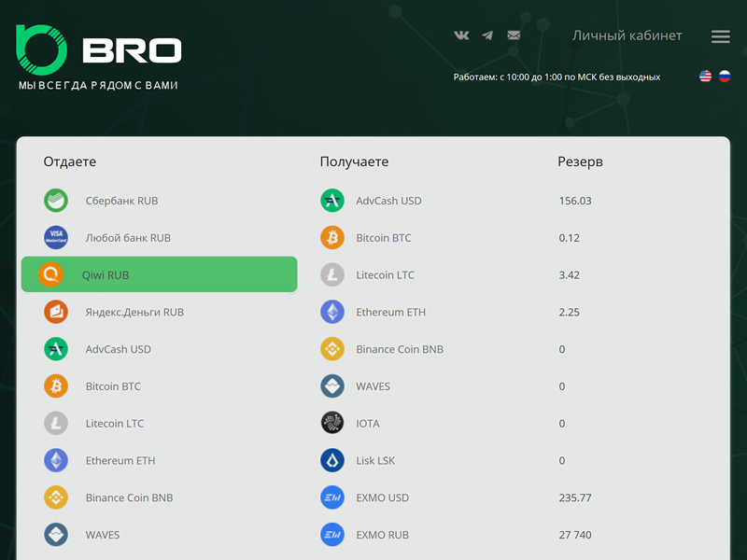Open the VK social page icon

(461, 35)
